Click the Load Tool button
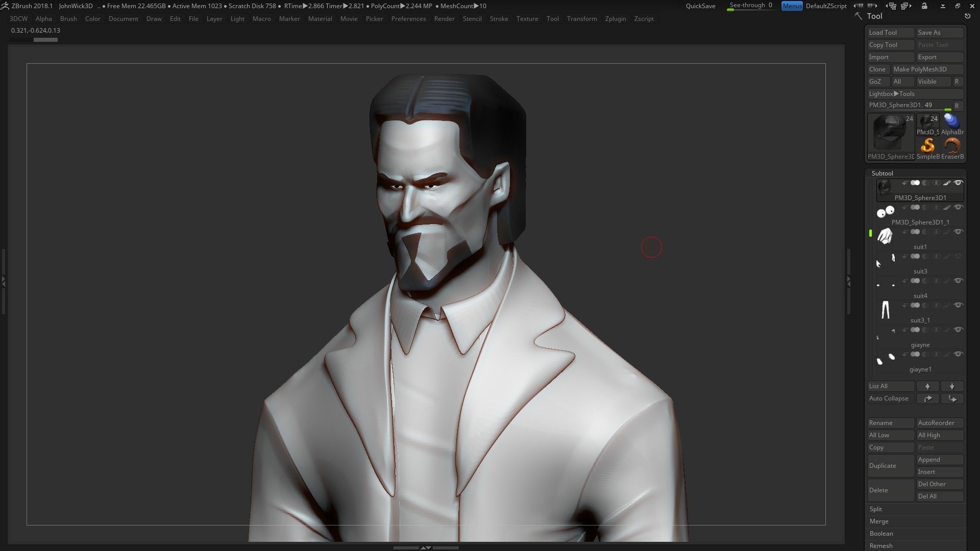Screen dimensions: 980x551 [x=891, y=33]
